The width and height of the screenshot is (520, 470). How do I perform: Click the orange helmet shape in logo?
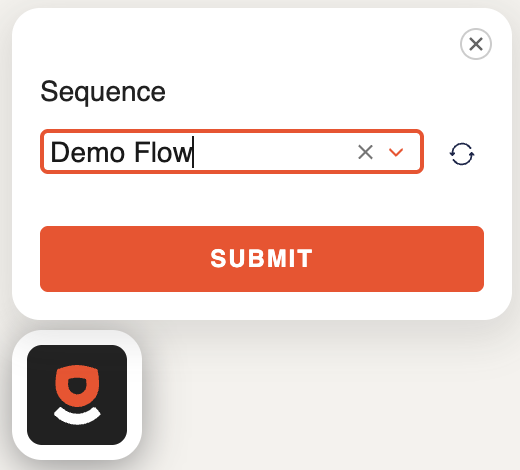pyautogui.click(x=77, y=386)
